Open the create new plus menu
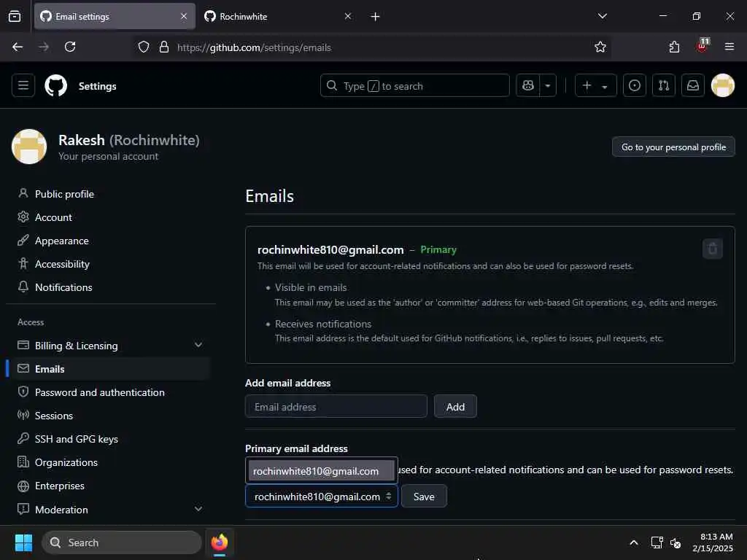The image size is (747, 560). tap(595, 86)
